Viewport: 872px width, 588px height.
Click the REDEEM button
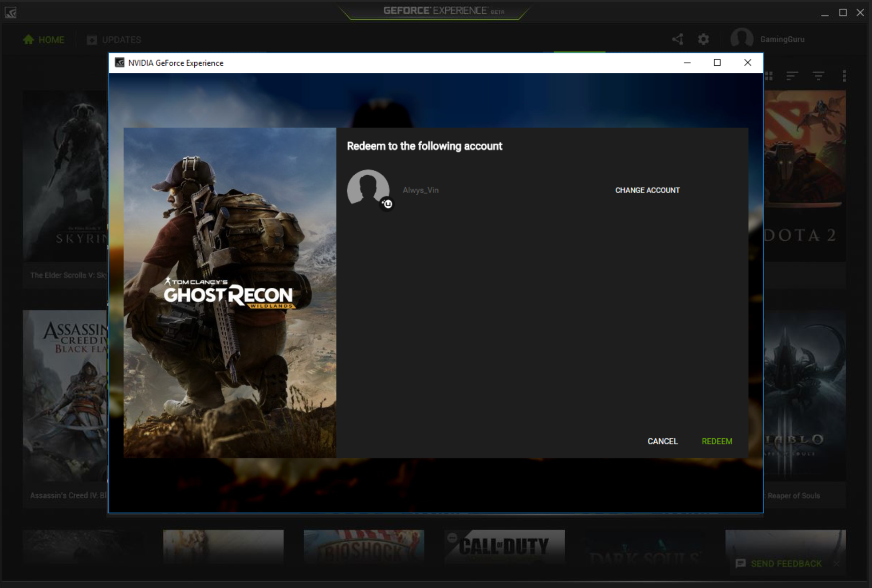(x=717, y=441)
